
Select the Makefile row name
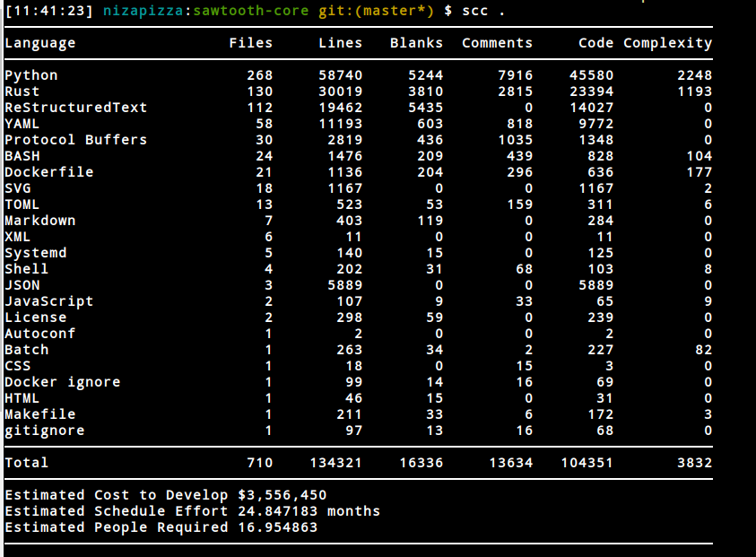coord(40,414)
